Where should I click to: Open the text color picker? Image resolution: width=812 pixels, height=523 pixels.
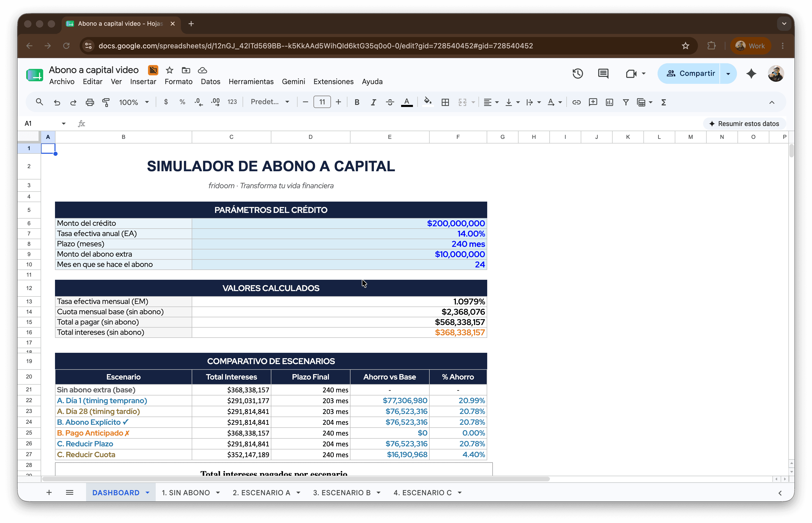[x=407, y=102]
